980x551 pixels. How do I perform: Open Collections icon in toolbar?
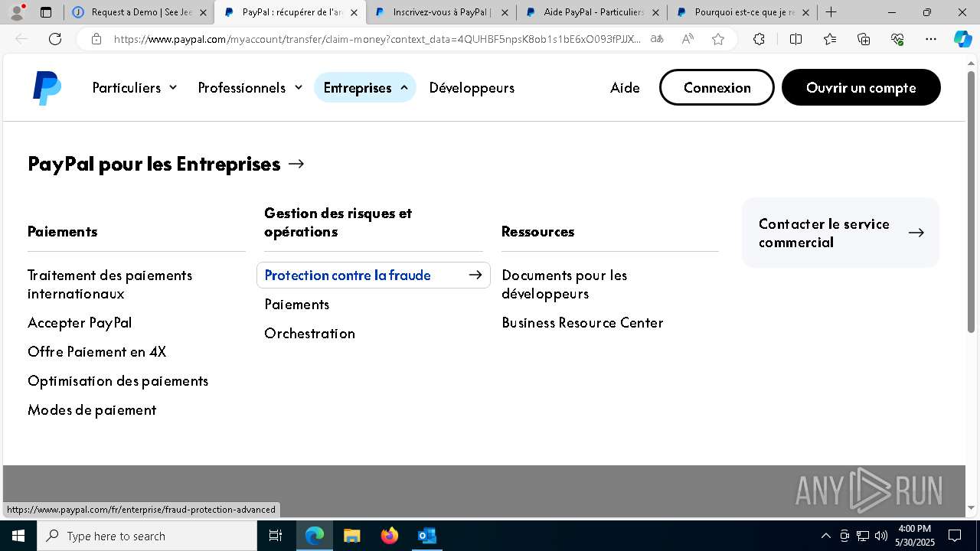tap(864, 39)
